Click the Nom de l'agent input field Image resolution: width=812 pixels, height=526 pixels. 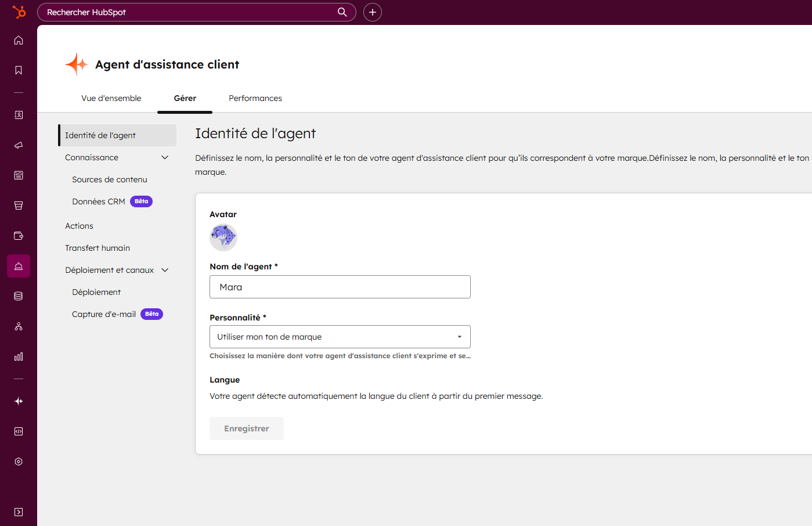(x=340, y=287)
